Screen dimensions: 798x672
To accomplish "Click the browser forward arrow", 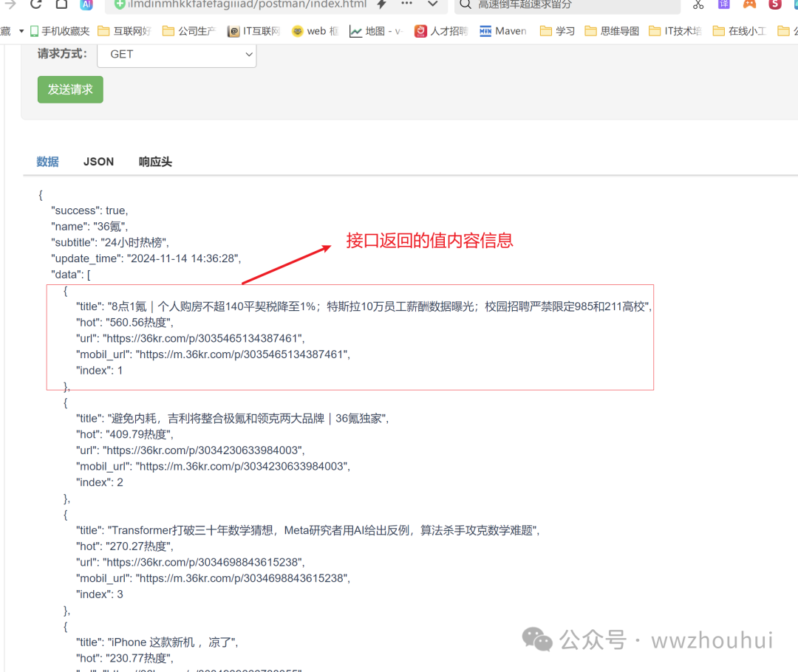I will [x=10, y=4].
